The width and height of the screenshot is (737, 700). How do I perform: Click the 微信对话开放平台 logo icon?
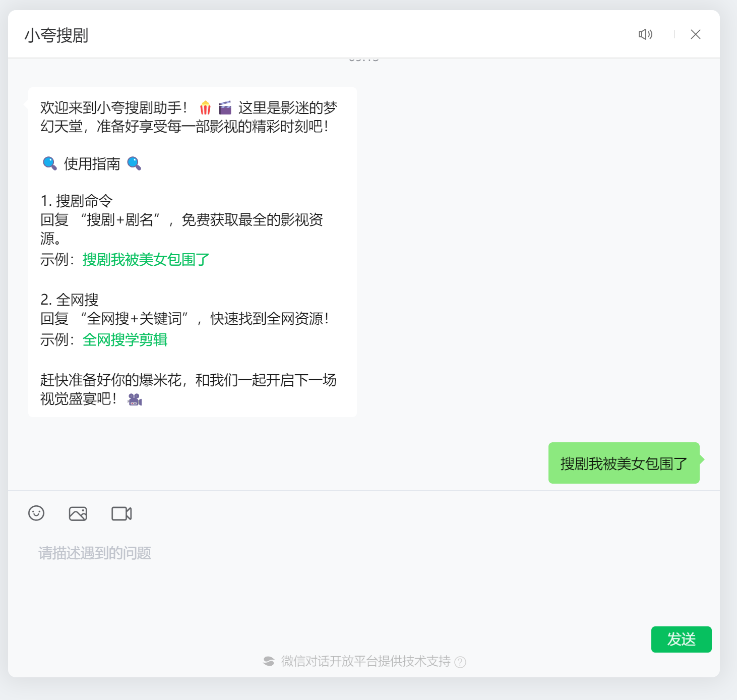point(269,661)
